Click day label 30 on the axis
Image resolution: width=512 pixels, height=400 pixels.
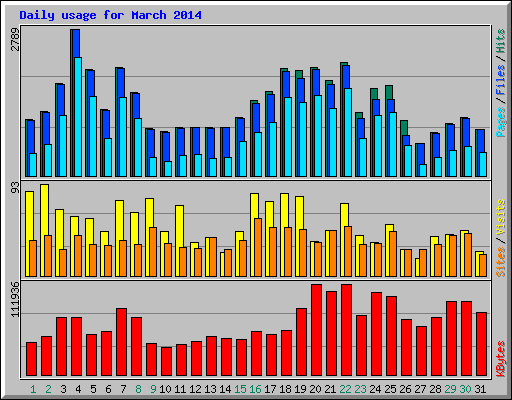pos(465,389)
